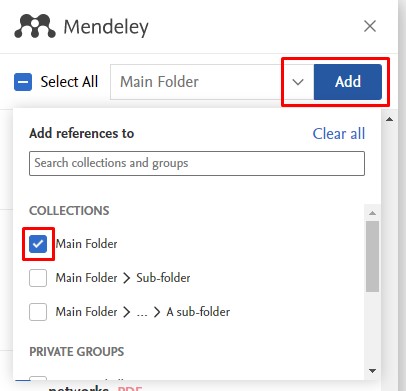Uncheck the Main Folder checkbox
This screenshot has height=391, width=406.
point(38,244)
